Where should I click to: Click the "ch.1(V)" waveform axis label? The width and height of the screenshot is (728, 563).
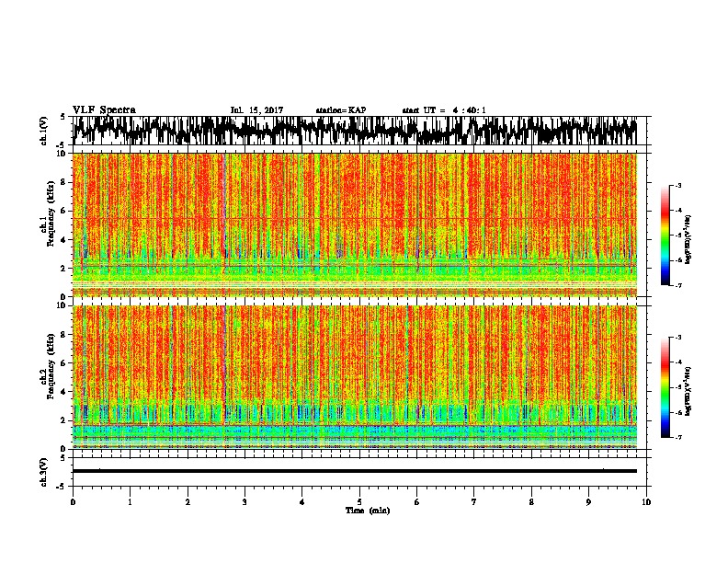(43, 131)
